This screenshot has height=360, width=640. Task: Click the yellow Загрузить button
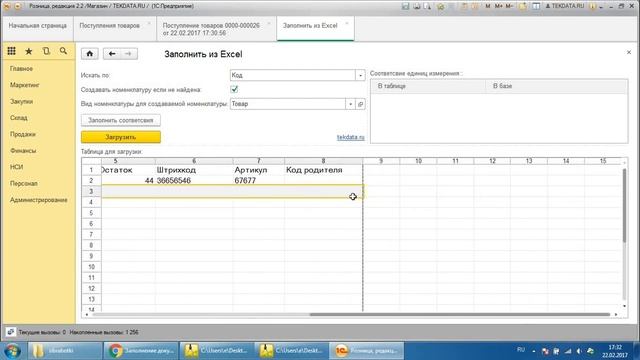point(121,137)
